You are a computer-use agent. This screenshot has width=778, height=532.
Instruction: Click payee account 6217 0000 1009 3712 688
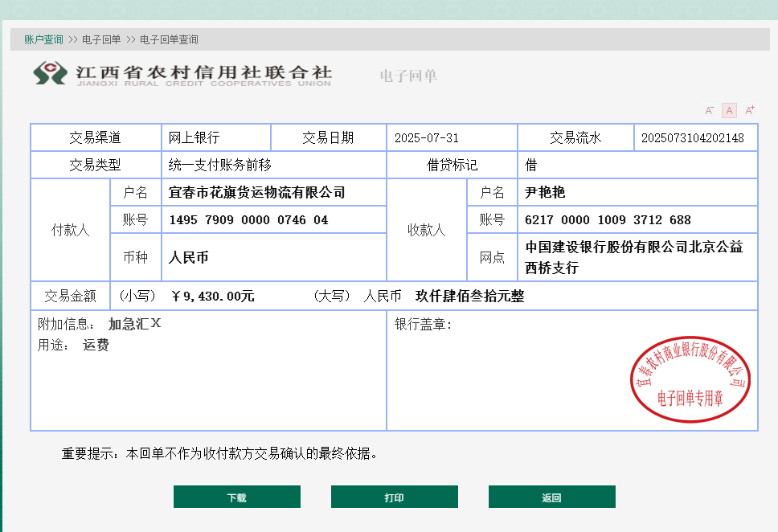pos(608,220)
